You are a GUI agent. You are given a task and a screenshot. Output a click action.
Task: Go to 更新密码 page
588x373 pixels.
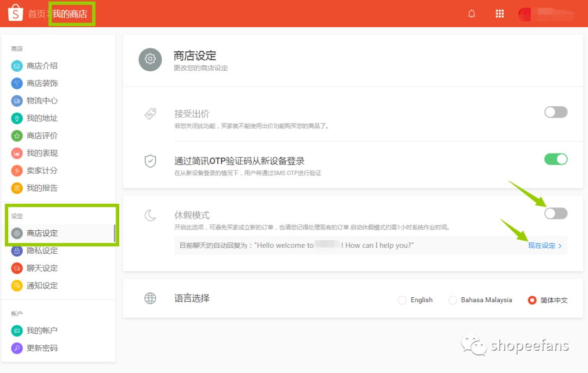42,348
